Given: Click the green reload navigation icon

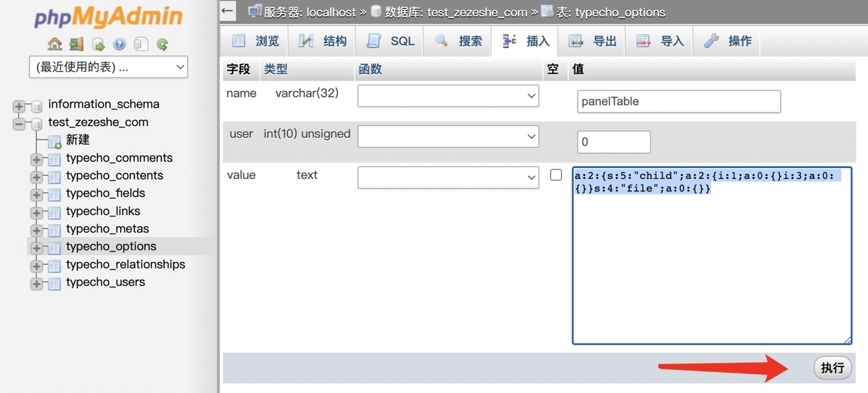Looking at the screenshot, I should (x=162, y=44).
